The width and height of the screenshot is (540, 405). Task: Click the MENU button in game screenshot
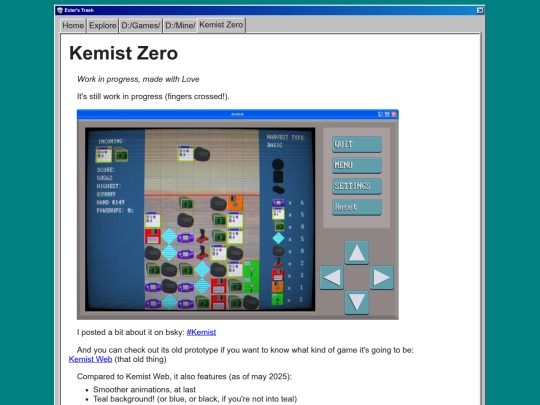(357, 165)
